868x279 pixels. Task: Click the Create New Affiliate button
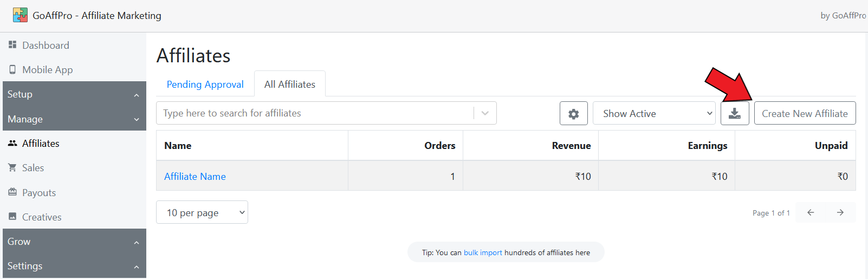pos(805,114)
